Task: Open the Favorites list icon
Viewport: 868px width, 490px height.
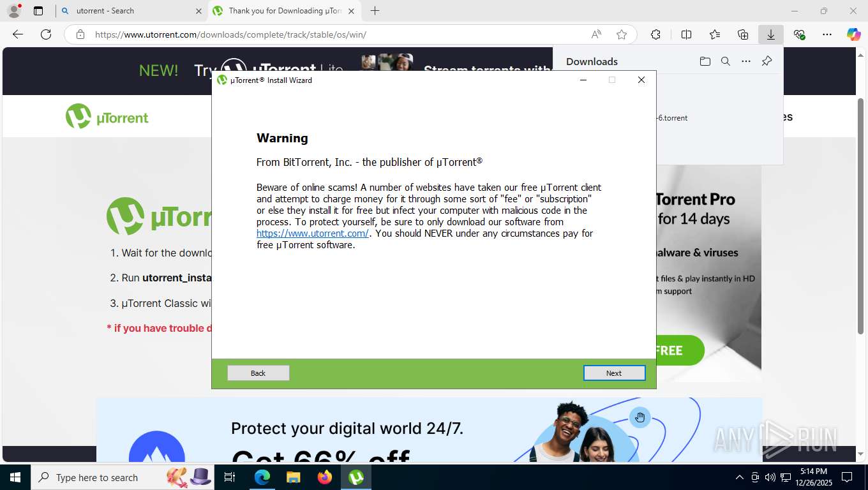Action: coord(715,34)
